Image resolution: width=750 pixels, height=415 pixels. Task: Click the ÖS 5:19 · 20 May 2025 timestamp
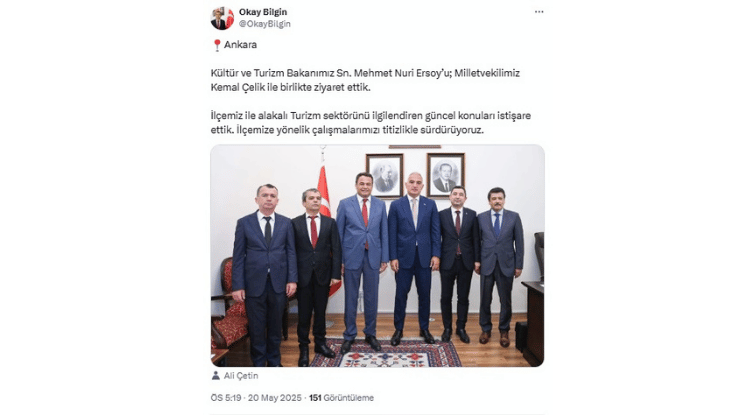point(256,398)
